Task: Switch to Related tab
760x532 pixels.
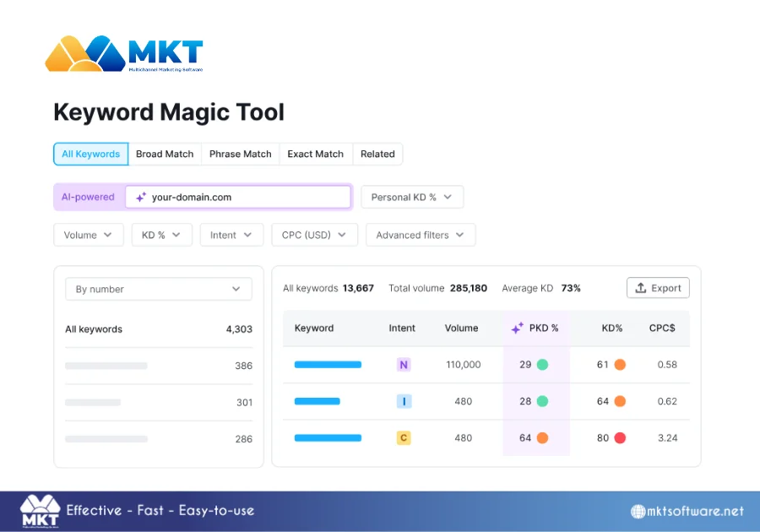Action: pyautogui.click(x=377, y=154)
